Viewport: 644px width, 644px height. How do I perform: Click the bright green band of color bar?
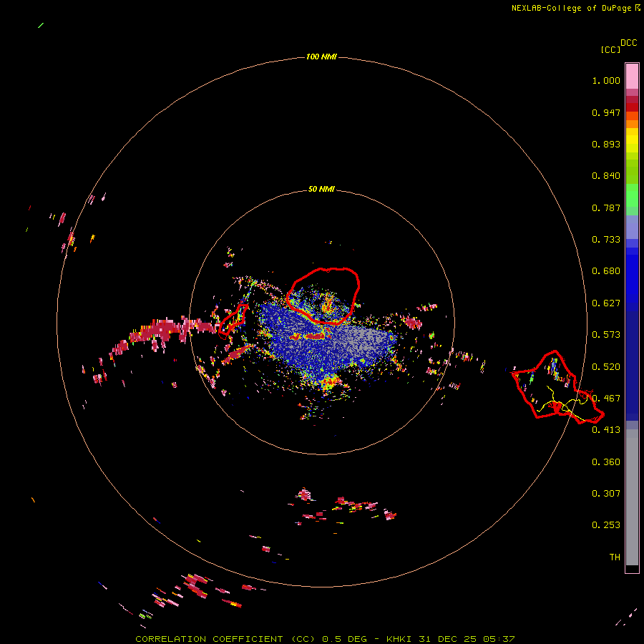coord(632,195)
